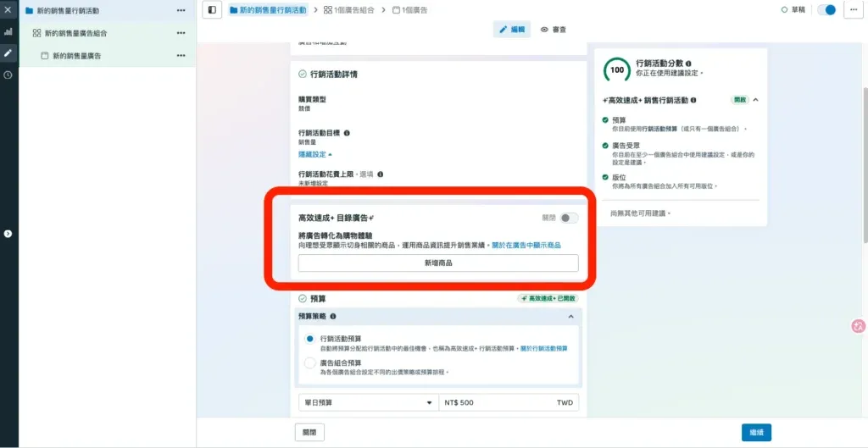
Task: Click the pink accessibility icon at right edge
Action: tap(858, 327)
